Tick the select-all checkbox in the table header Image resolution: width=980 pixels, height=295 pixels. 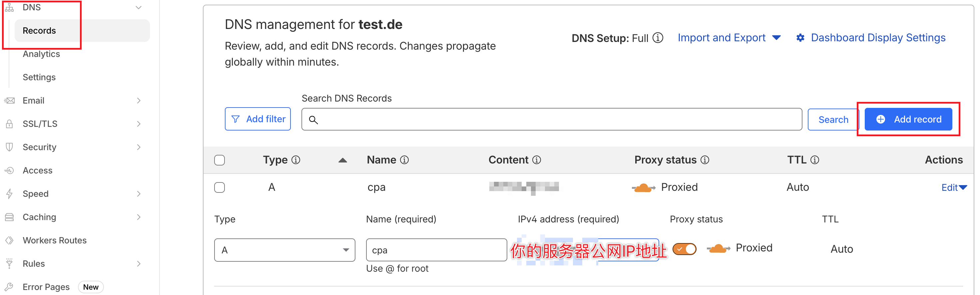click(x=220, y=160)
